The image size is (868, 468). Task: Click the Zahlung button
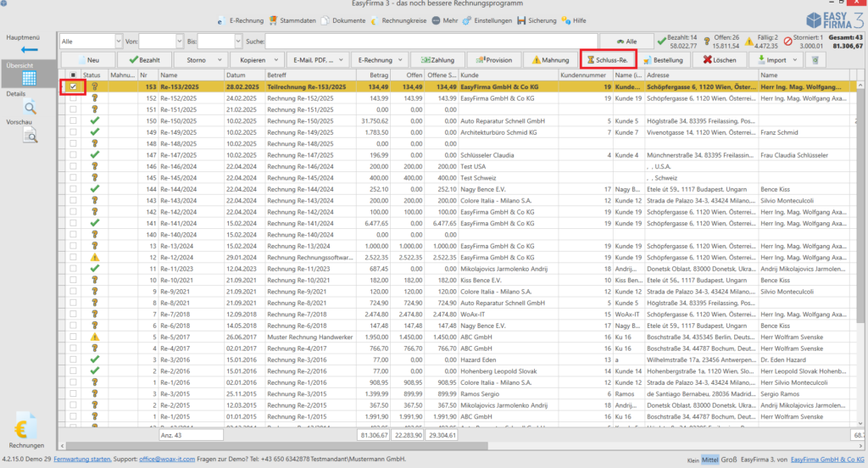[437, 60]
